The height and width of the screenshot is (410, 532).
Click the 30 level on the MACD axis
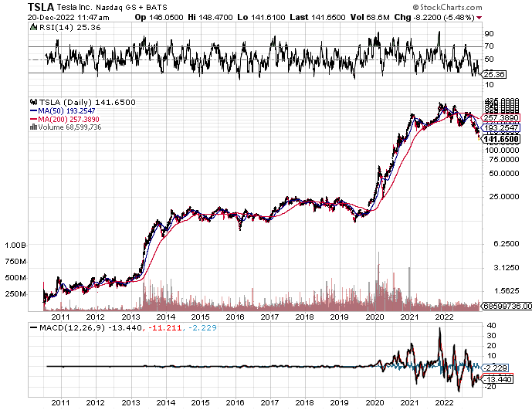coord(491,336)
